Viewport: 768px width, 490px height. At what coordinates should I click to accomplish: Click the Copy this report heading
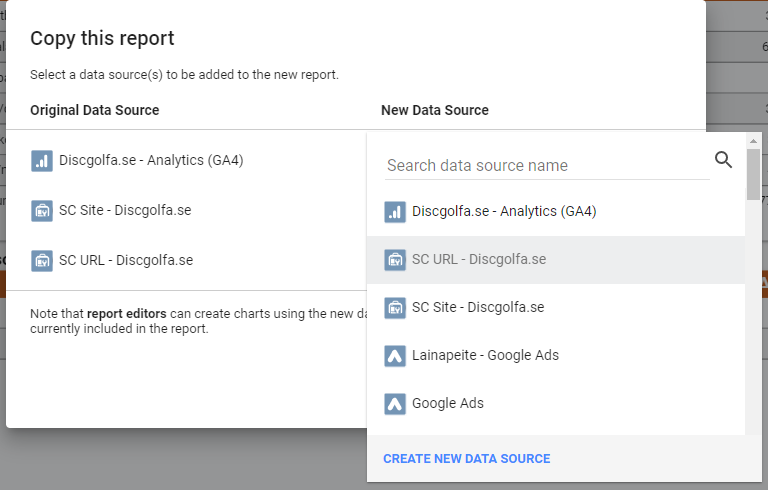[102, 38]
